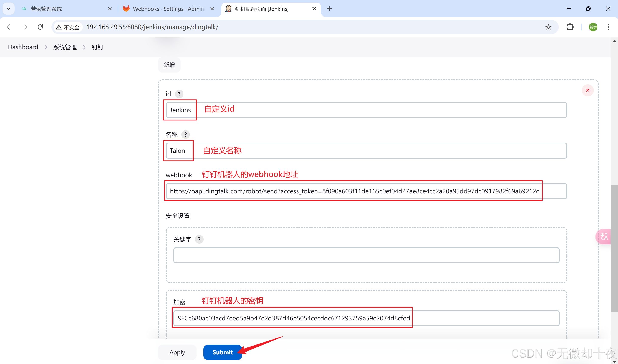Go back to the previous page
This screenshot has width=618, height=364.
point(10,27)
